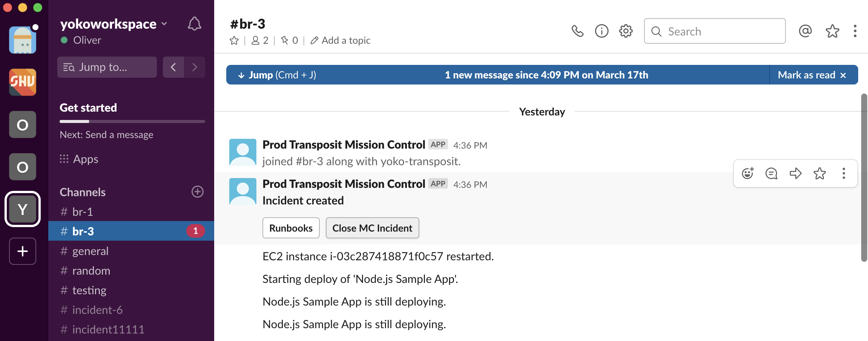Screen dimensions: 868x341
Task: Star the hovered Incident created message
Action: tap(820, 174)
